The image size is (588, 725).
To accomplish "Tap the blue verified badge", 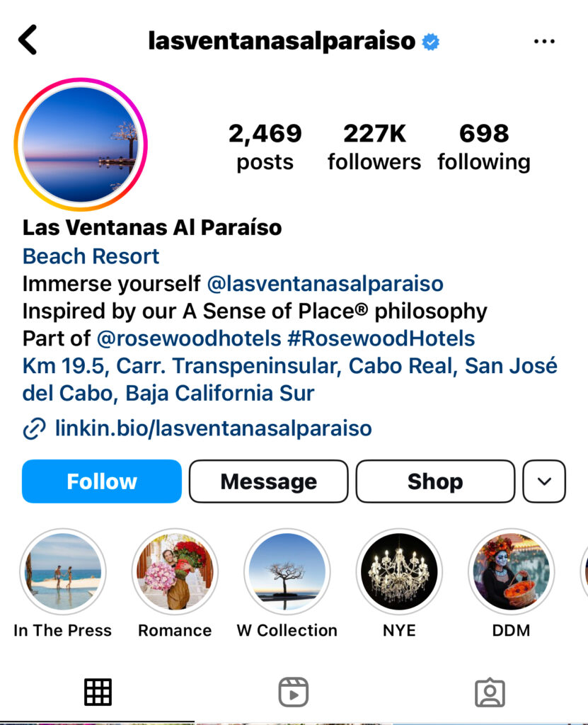I will pyautogui.click(x=430, y=42).
